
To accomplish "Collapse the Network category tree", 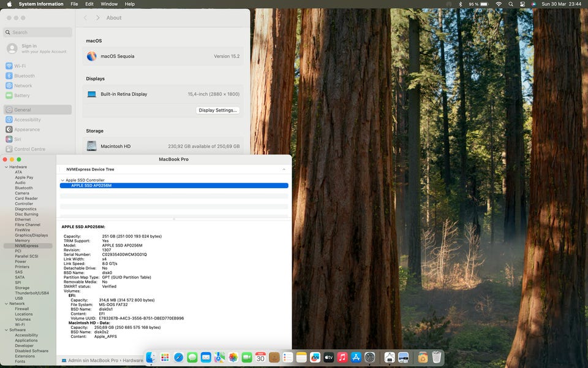I will [x=6, y=304].
